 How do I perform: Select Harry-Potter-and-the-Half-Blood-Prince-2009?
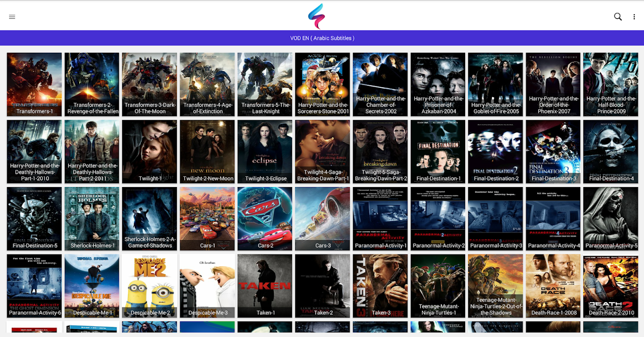pyautogui.click(x=611, y=84)
